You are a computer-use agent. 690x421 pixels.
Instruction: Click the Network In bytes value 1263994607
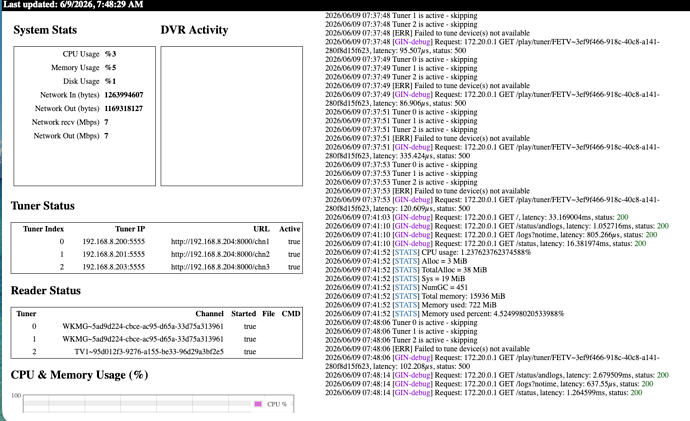[x=124, y=95]
